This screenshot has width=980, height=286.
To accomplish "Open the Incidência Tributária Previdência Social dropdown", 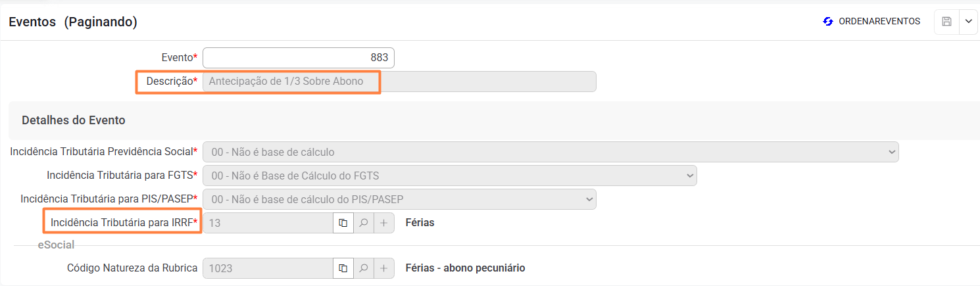I will point(551,152).
